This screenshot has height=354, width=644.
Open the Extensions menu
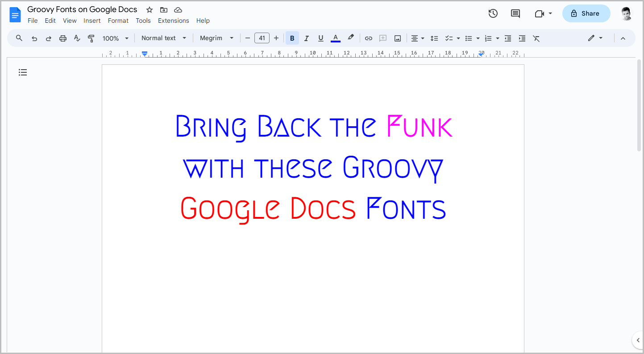[173, 21]
